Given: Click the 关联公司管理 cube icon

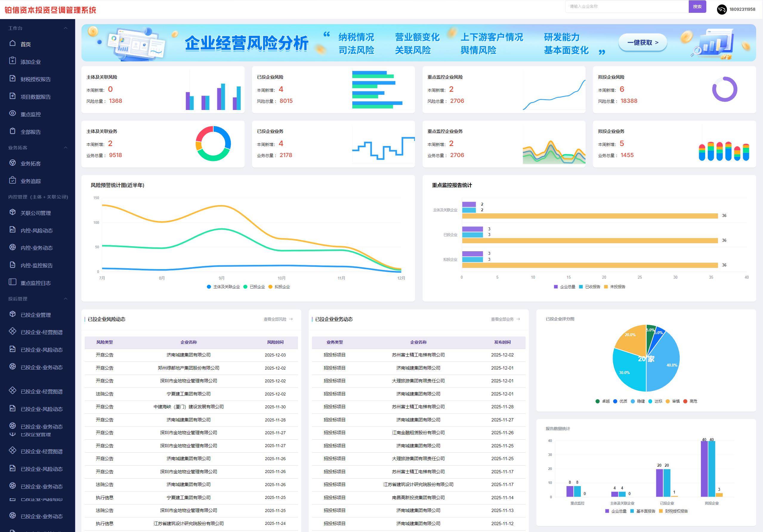Looking at the screenshot, I should [x=13, y=212].
